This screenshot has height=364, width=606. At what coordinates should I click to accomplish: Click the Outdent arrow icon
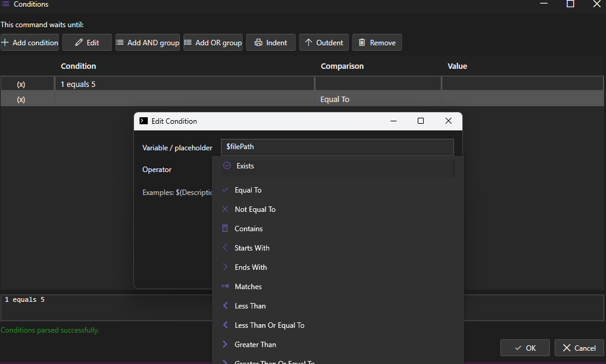[308, 42]
